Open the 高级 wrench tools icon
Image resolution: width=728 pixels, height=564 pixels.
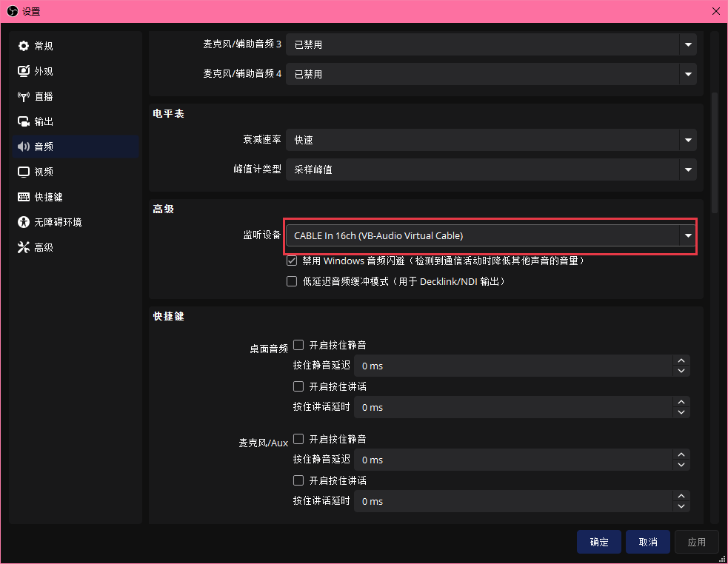[24, 247]
